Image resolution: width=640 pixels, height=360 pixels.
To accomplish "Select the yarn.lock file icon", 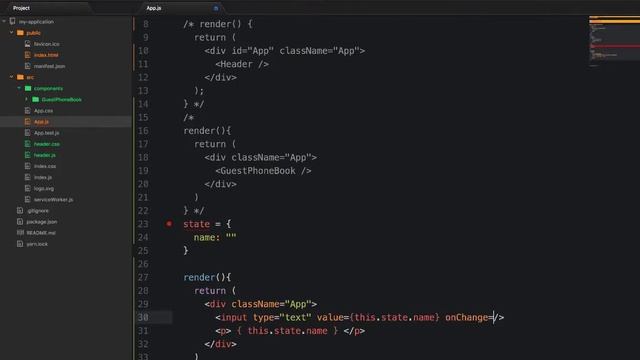I will 20,244.
